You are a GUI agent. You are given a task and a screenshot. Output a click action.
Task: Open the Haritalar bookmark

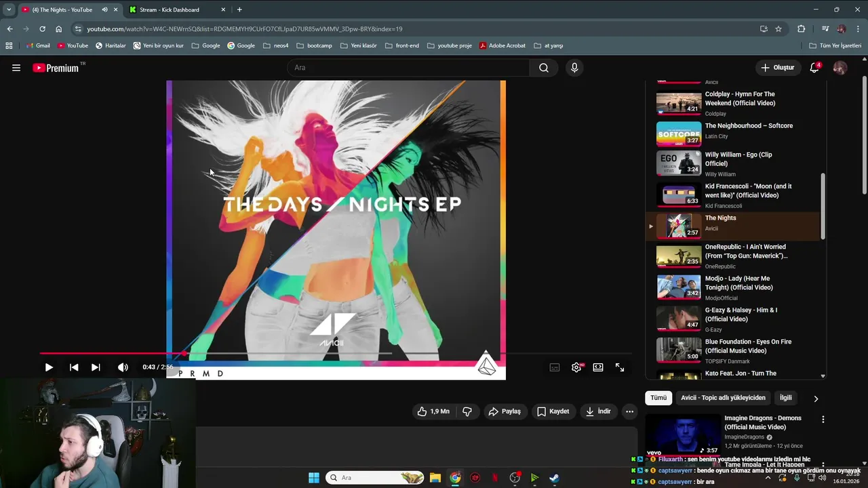coord(111,45)
